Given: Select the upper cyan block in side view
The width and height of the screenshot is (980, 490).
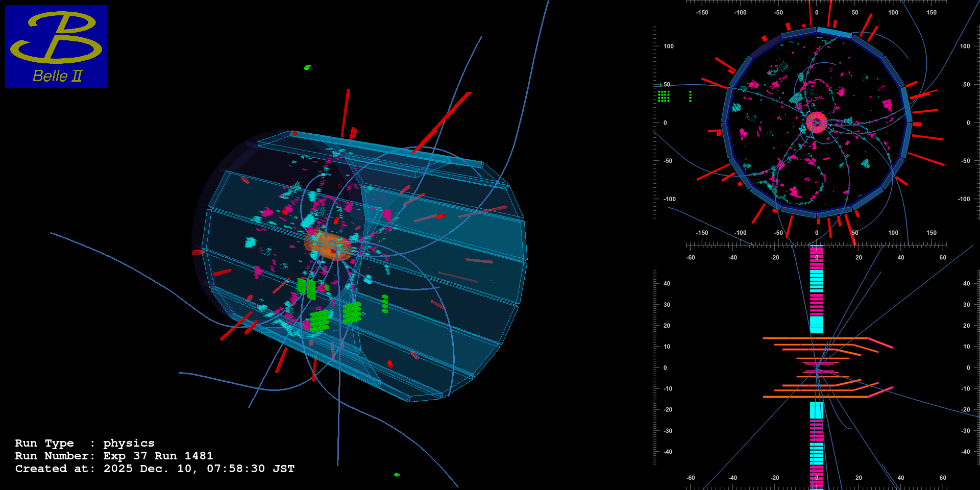Looking at the screenshot, I should [817, 325].
